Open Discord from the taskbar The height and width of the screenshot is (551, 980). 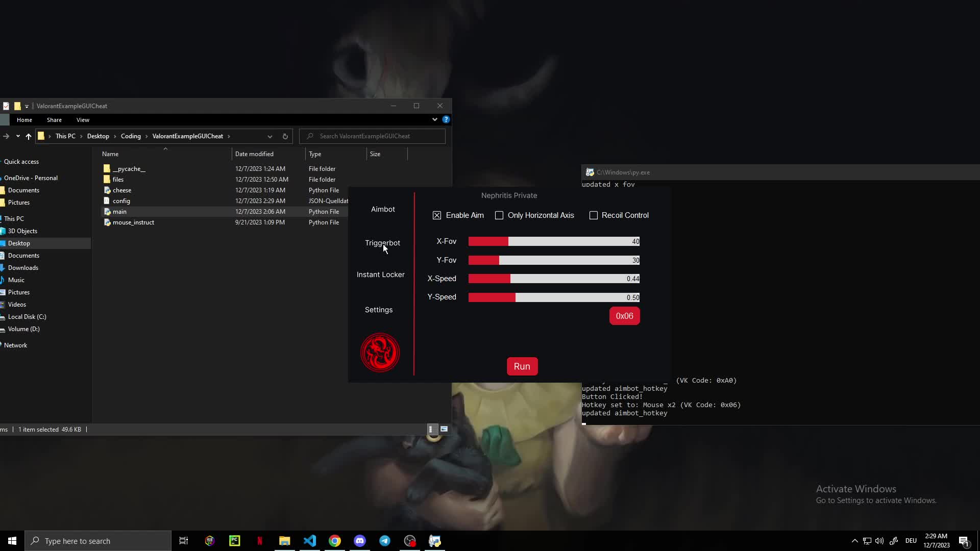tap(360, 540)
